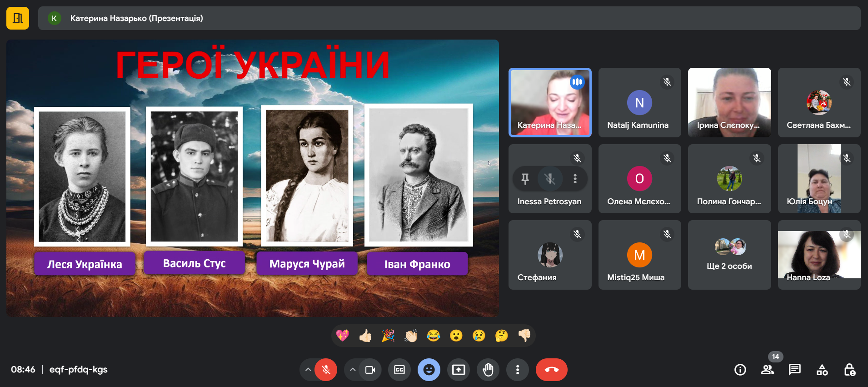Toggle the camera on or off
This screenshot has height=387, width=868.
click(370, 370)
